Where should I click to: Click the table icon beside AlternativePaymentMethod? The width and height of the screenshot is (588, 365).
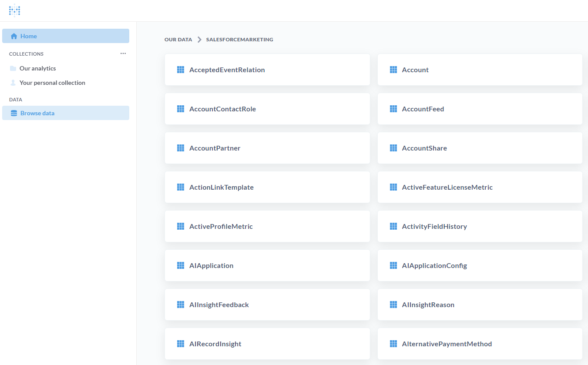pyautogui.click(x=393, y=344)
